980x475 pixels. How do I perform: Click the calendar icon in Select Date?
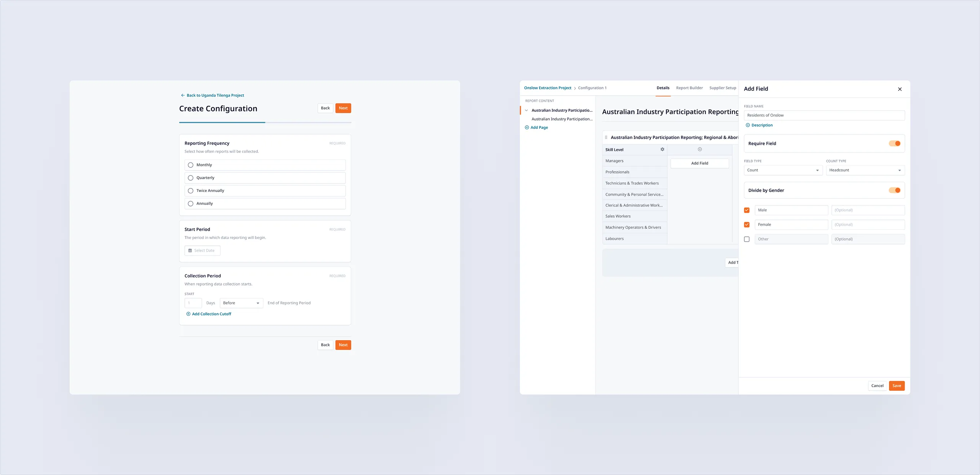tap(190, 251)
